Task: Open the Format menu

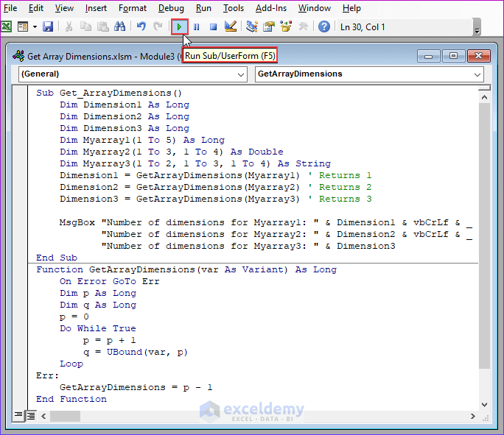Action: tap(132, 8)
